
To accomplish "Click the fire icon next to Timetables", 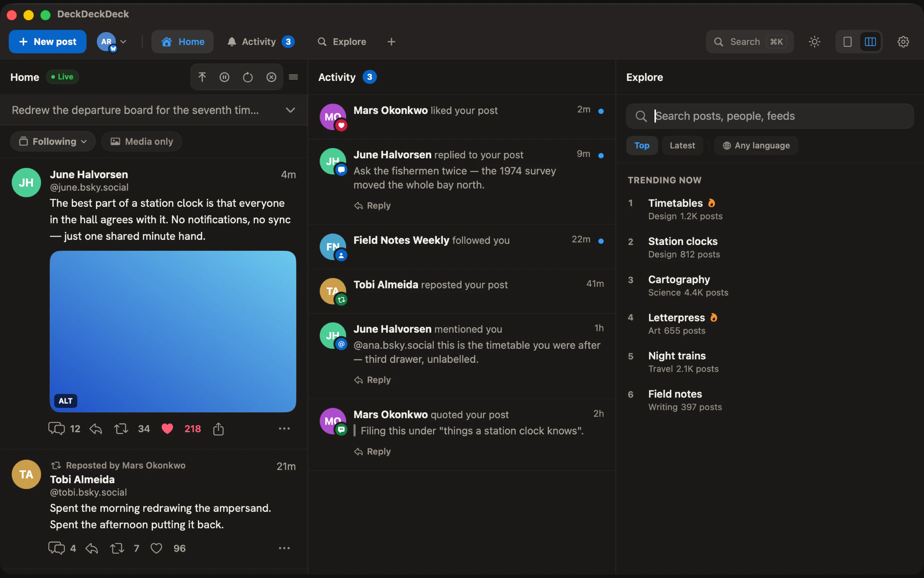I will 711,203.
